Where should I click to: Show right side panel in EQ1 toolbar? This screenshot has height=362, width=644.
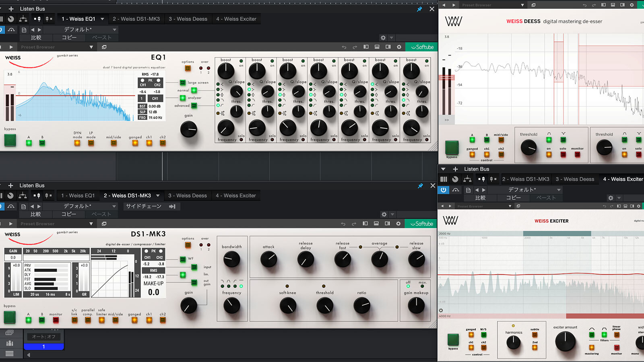(x=388, y=47)
